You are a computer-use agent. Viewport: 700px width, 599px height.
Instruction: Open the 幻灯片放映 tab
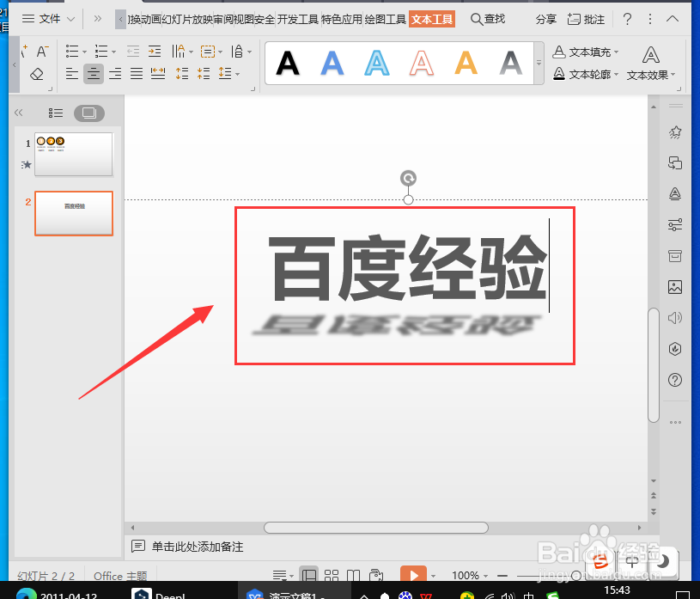187,19
